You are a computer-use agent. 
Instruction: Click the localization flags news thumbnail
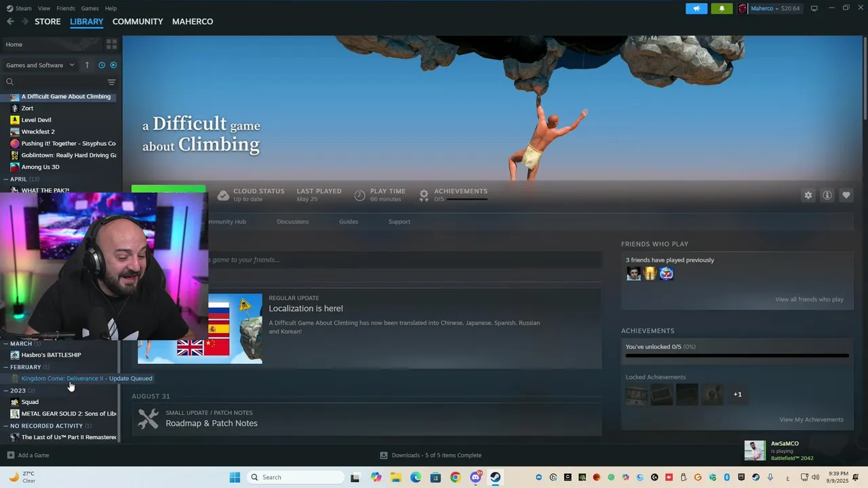click(x=235, y=329)
